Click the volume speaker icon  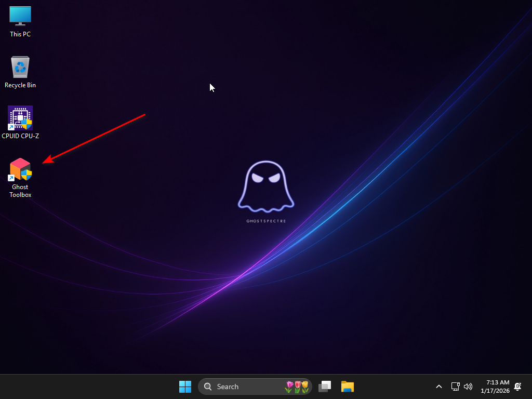468,387
